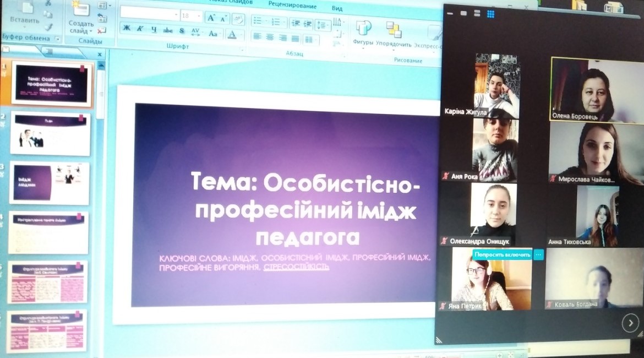The height and width of the screenshot is (358, 644).
Task: Click the Text direction icon
Action: coord(337,22)
